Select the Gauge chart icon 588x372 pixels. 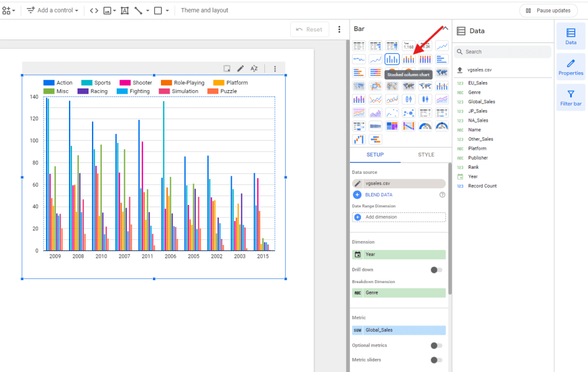(425, 126)
